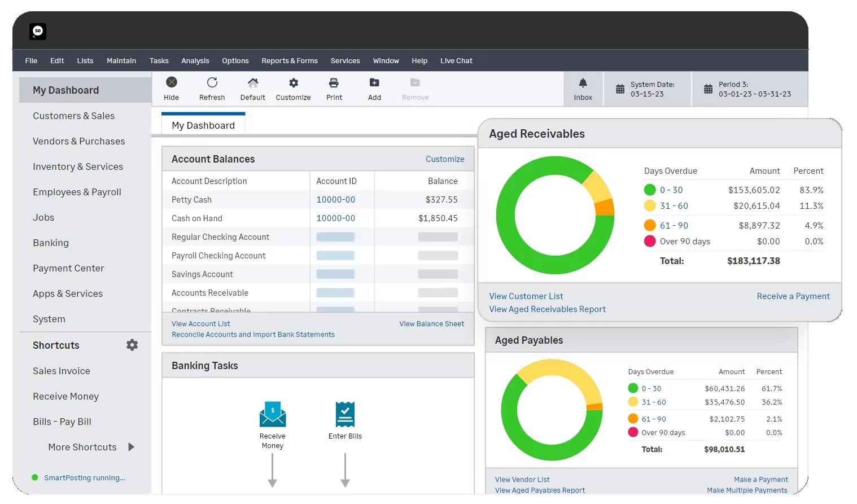Screen dimensions: 857x504
Task: Expand More Shortcuts arrow
Action: coord(131,447)
